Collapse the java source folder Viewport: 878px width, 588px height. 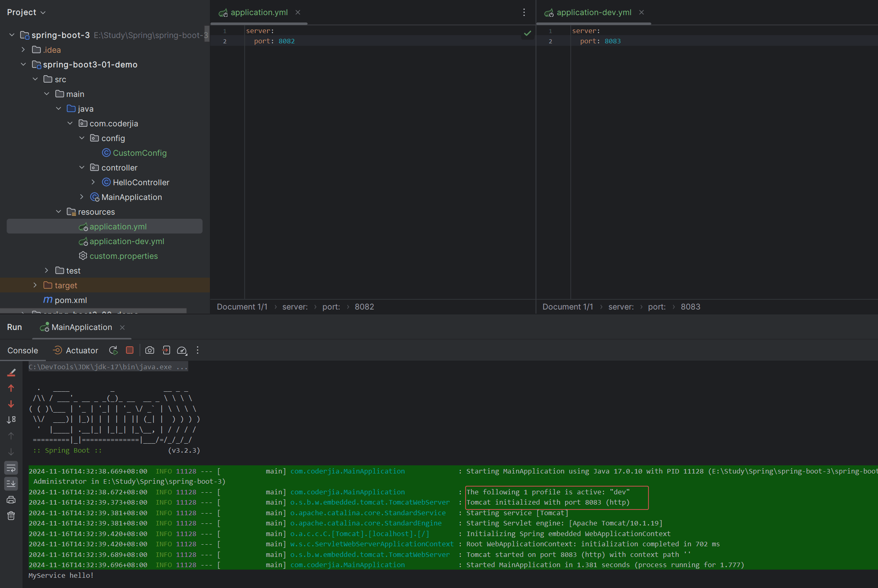coord(59,108)
